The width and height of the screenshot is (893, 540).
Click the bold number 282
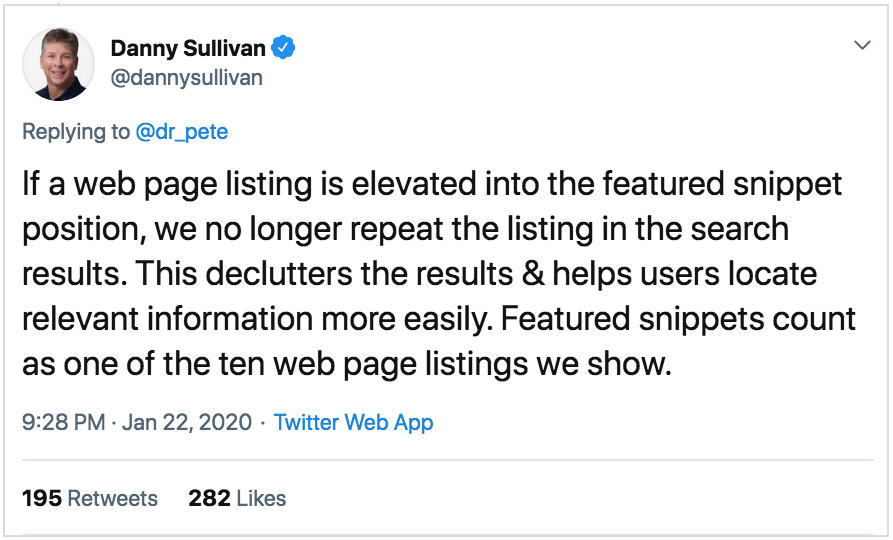208,498
